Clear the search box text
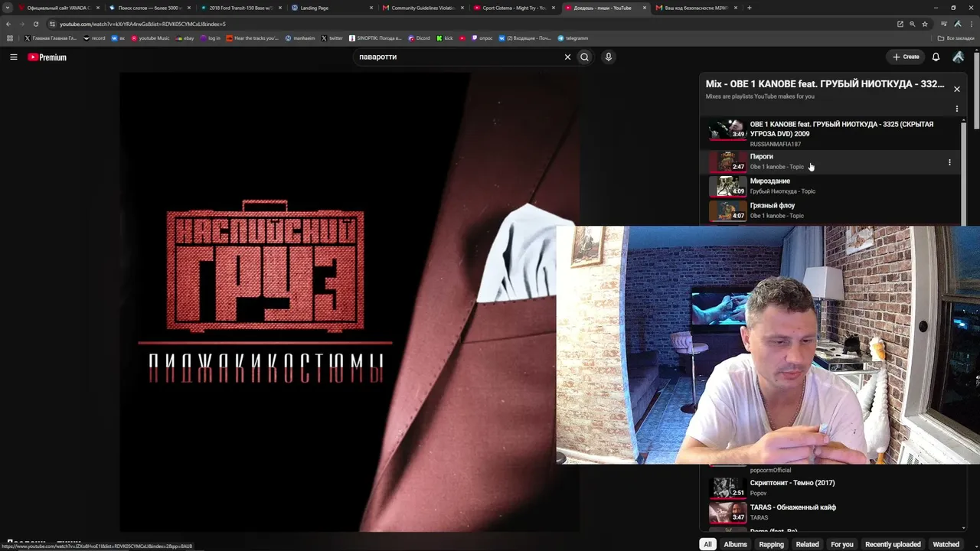Viewport: 980px width, 551px height. [x=567, y=57]
